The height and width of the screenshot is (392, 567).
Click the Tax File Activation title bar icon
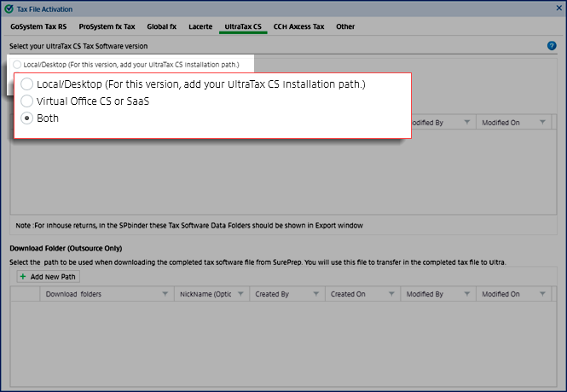tap(9, 8)
